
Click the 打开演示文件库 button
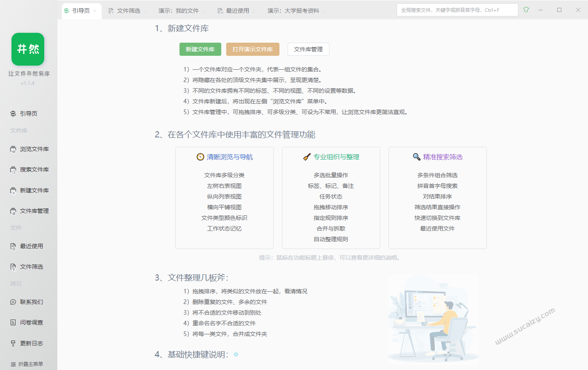click(x=253, y=49)
